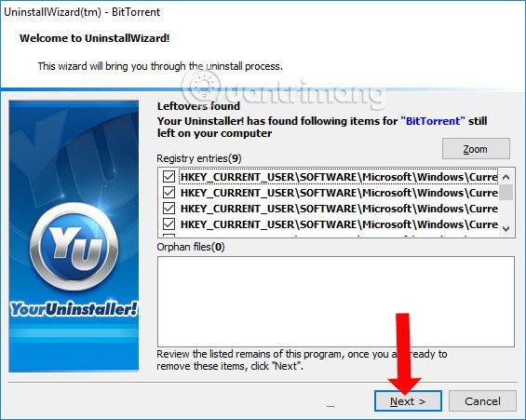Image resolution: width=526 pixels, height=420 pixels.
Task: Select the third HKEY_CURRENT_USER registry entry text
Action: (339, 209)
